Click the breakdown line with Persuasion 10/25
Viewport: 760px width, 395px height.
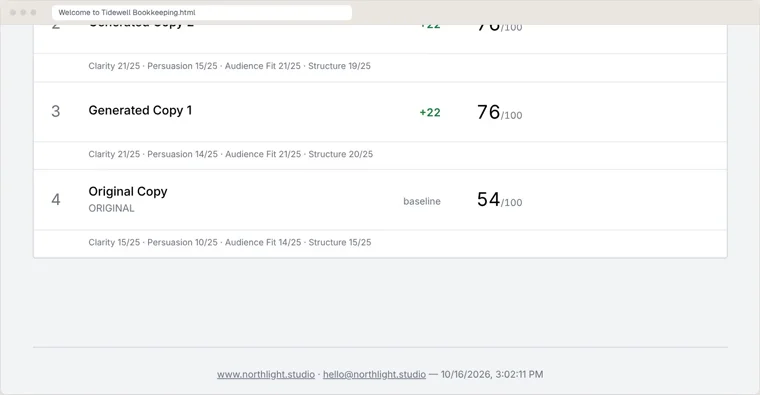[230, 242]
